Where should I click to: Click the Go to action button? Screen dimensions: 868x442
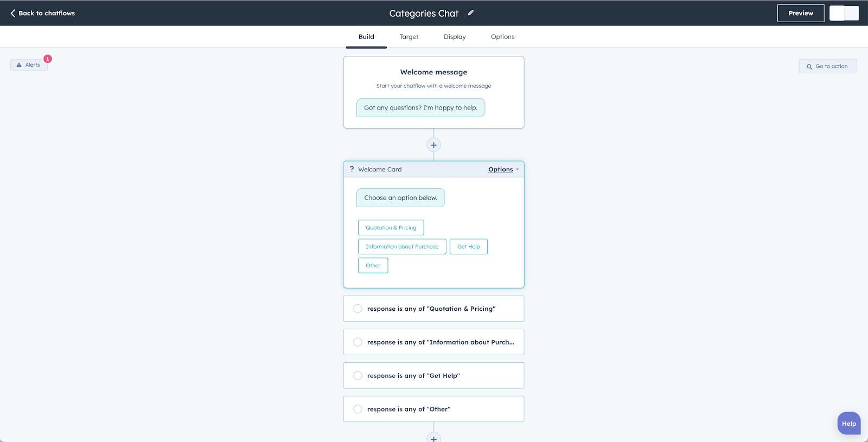coord(828,66)
